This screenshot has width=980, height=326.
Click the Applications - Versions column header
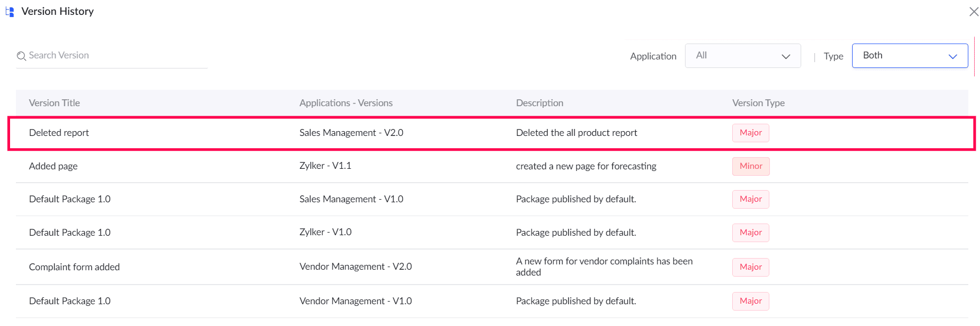coord(346,103)
